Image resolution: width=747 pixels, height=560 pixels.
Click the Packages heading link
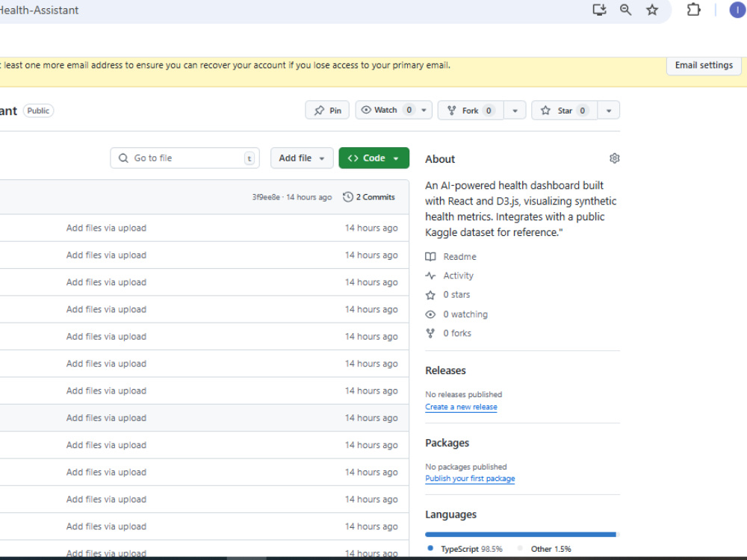pos(447,443)
